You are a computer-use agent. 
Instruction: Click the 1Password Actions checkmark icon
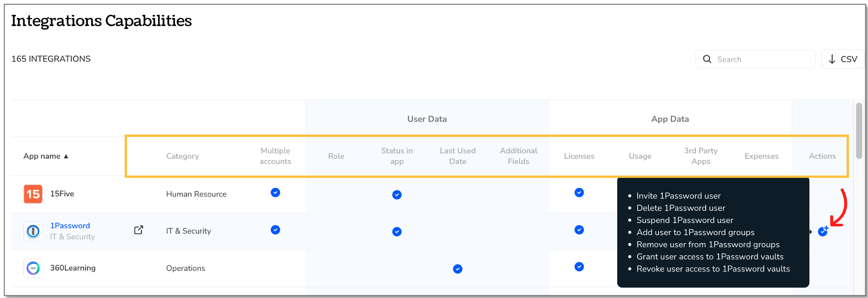[823, 231]
